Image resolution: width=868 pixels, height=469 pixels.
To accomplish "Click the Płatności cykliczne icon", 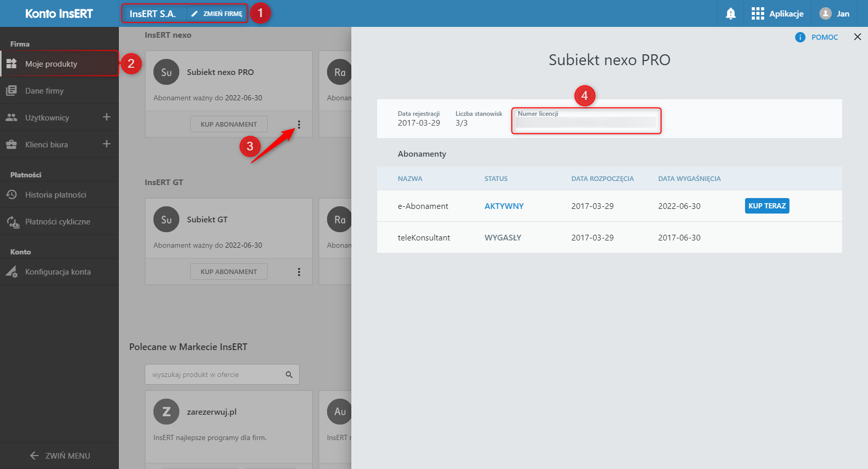I will click(12, 222).
